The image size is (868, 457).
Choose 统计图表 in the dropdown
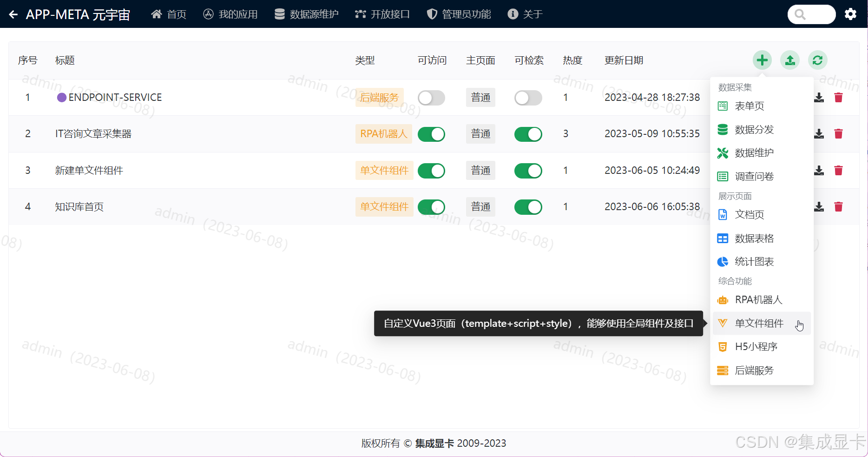[762, 262]
